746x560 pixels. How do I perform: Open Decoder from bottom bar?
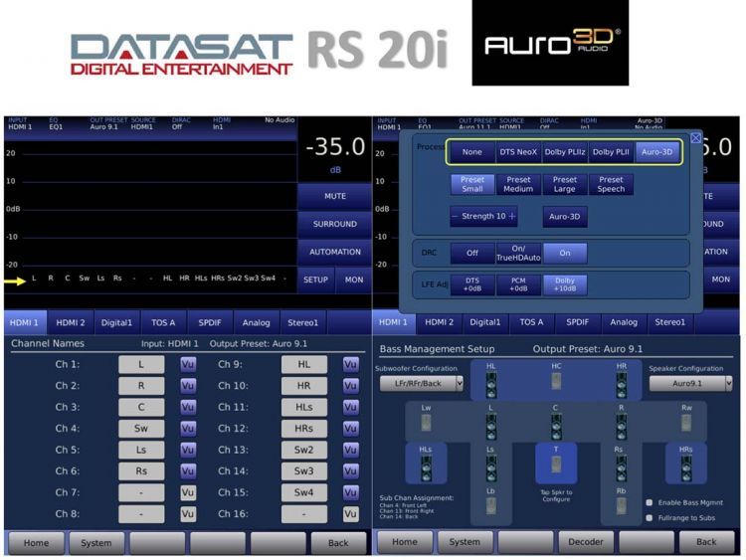coord(586,542)
